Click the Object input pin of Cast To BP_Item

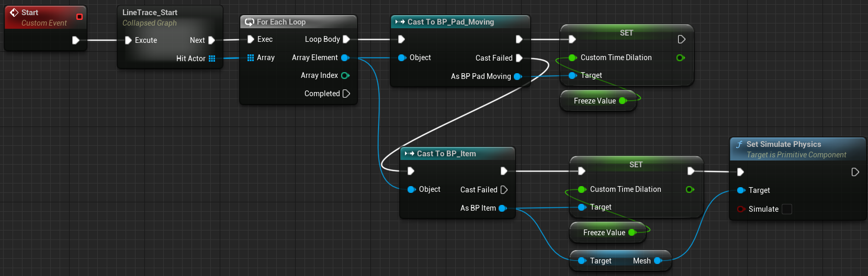coord(411,189)
